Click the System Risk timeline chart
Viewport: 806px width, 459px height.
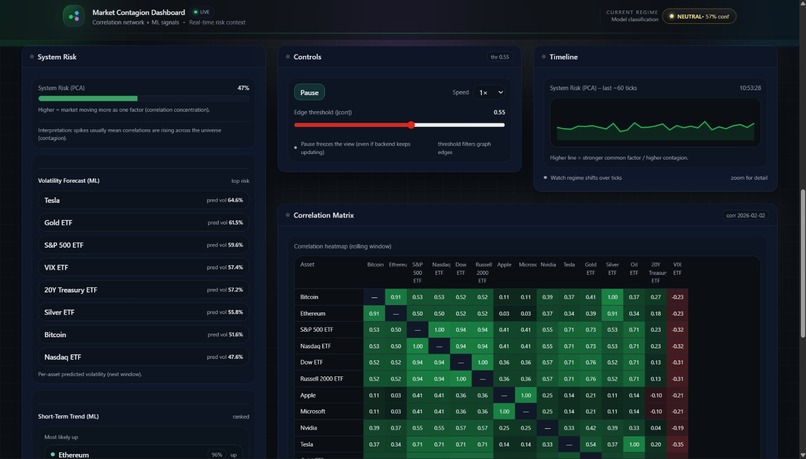click(x=655, y=122)
